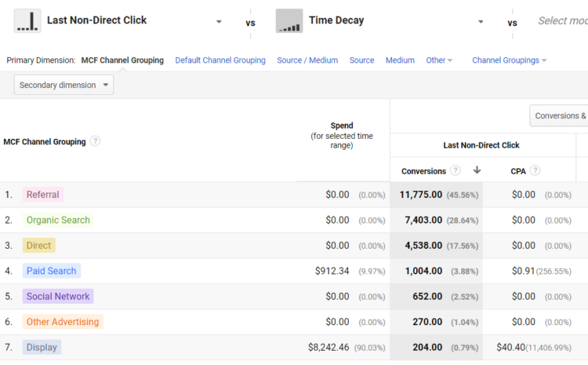The image size is (588, 365).
Task: Sort by Conversions using the down arrow
Action: [477, 170]
